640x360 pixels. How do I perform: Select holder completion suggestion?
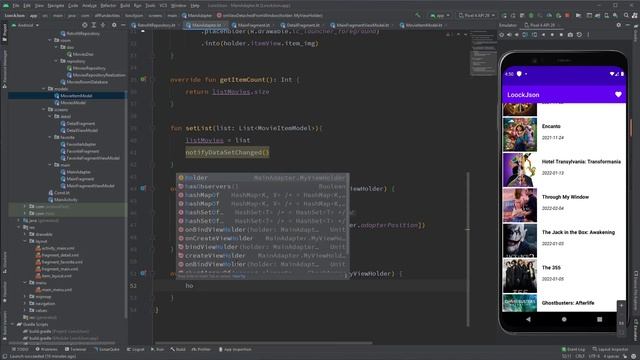[x=262, y=178]
